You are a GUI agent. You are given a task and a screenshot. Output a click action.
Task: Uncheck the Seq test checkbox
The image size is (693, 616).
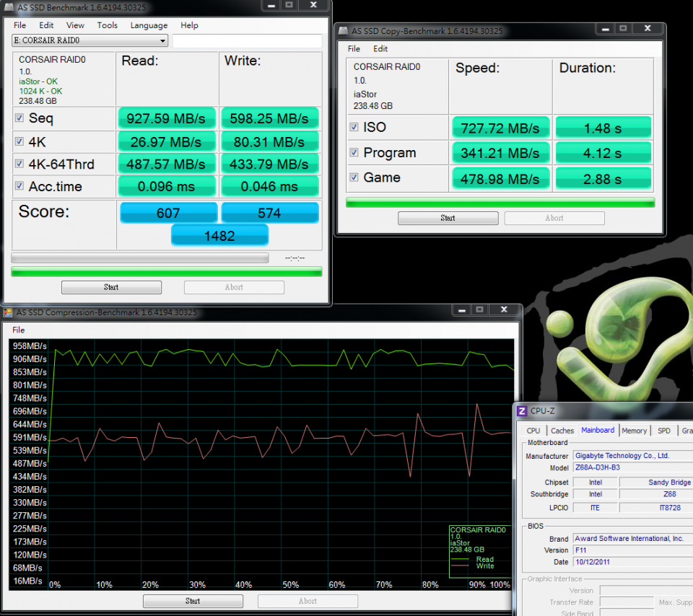tap(19, 118)
